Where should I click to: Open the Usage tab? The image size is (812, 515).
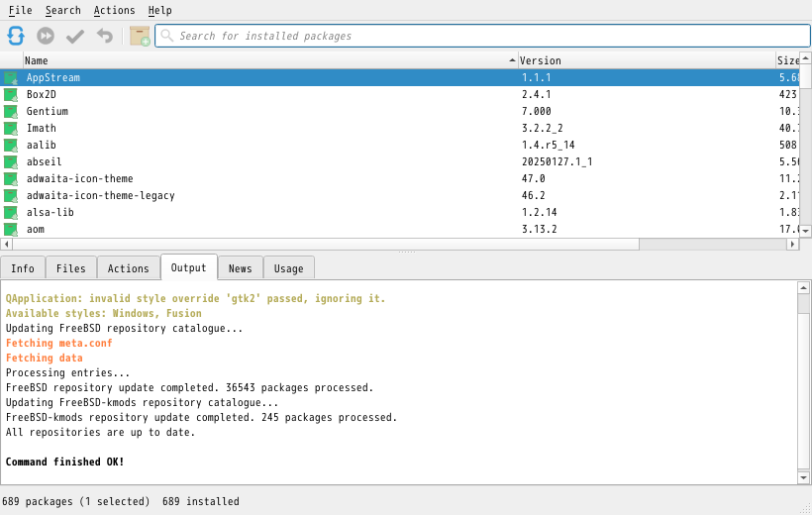[x=289, y=268]
